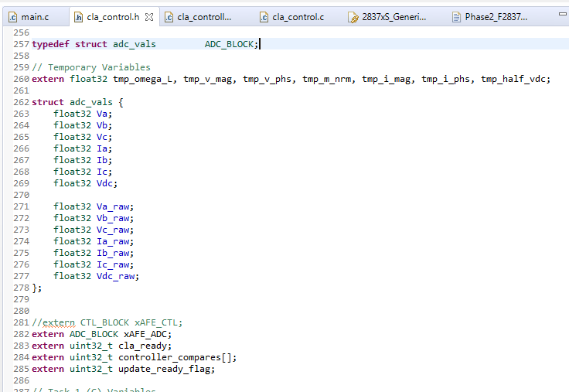Click tmp_half_vdc at line 260
The height and width of the screenshot is (392, 569).
click(x=513, y=79)
